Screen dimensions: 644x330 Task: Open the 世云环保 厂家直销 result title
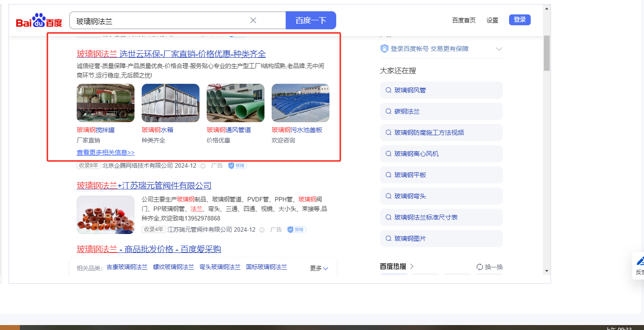(x=171, y=54)
